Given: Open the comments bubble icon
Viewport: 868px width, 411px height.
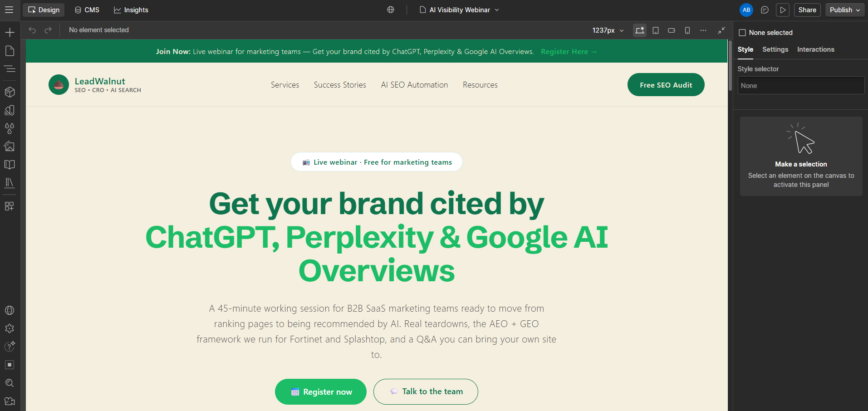Looking at the screenshot, I should 765,10.
